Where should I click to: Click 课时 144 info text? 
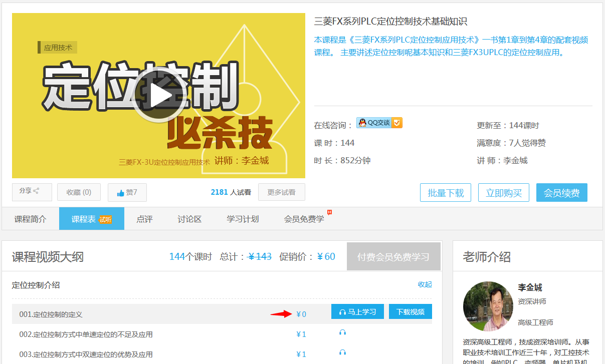(334, 143)
